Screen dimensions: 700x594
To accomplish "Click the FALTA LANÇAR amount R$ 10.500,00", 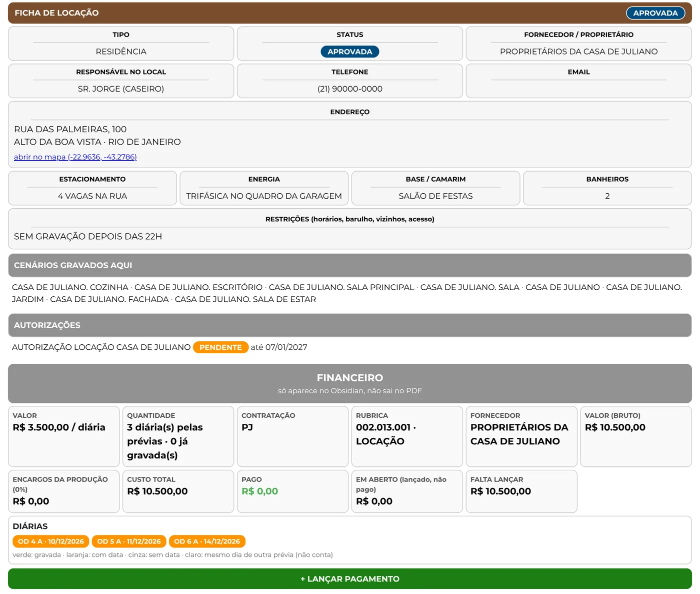I will coord(500,491).
